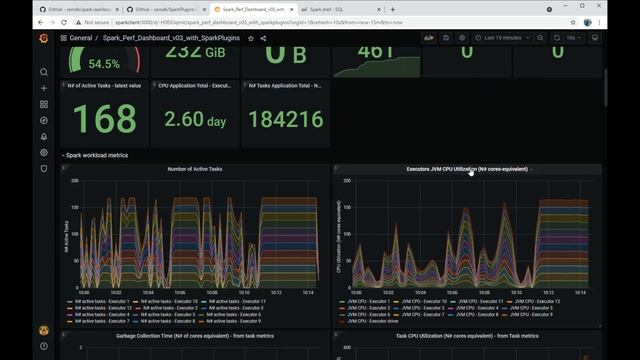
Task: Click the 168 active tasks value
Action: pyautogui.click(x=104, y=119)
